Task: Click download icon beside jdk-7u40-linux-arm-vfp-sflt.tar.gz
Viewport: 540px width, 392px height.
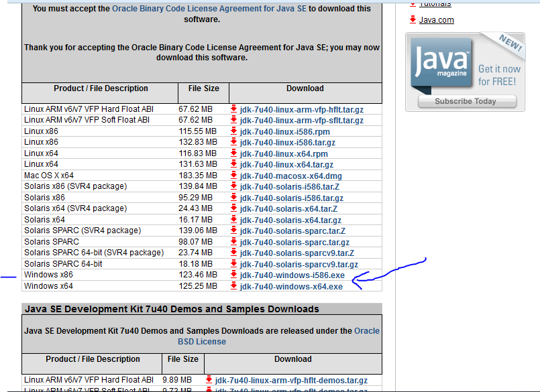Action: coord(233,120)
